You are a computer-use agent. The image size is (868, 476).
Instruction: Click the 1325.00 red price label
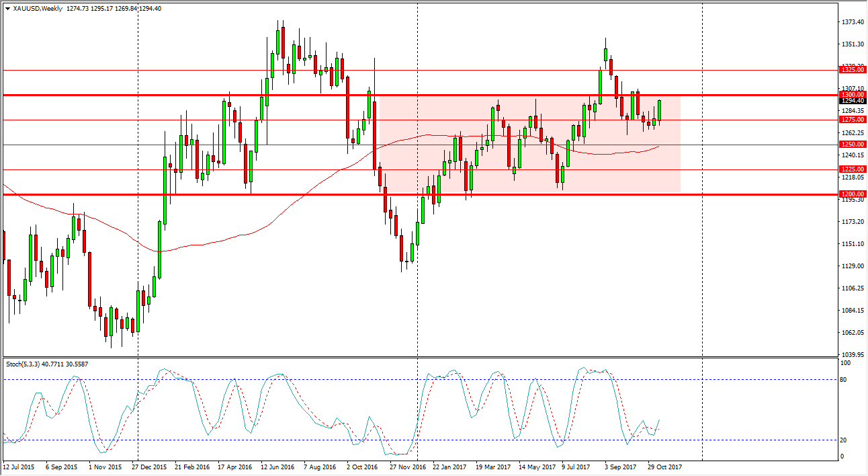(852, 69)
